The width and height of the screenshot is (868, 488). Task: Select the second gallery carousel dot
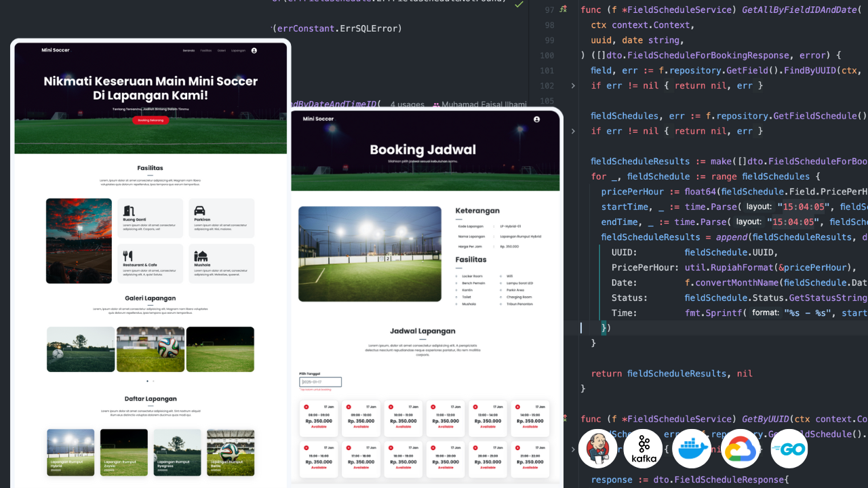153,381
